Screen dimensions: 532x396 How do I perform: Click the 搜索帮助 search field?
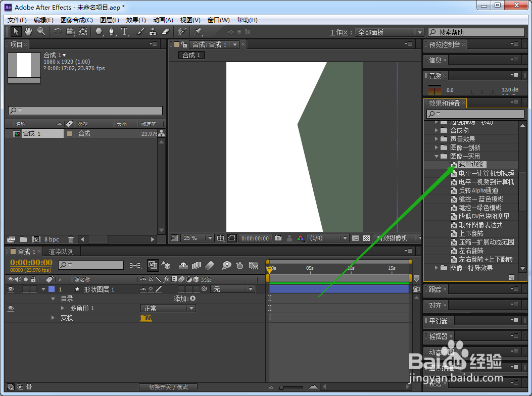476,32
